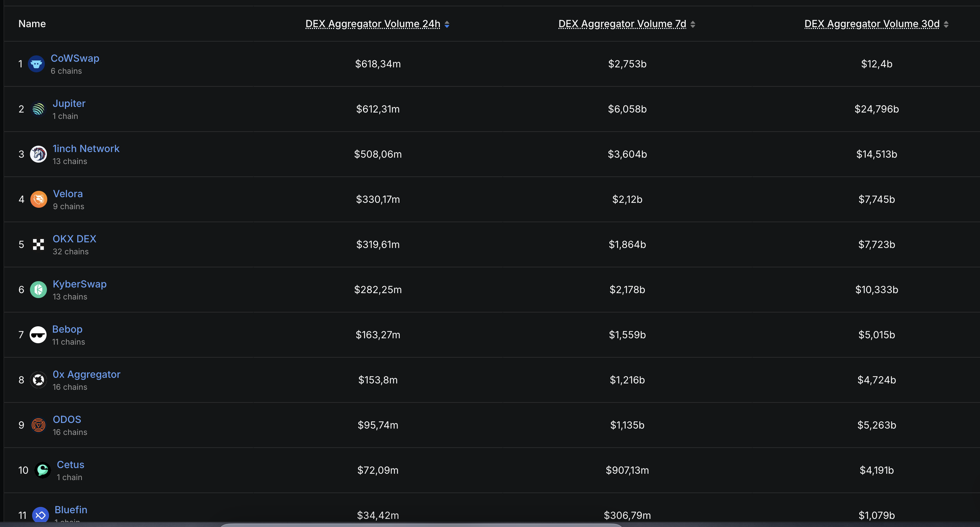Viewport: 980px width, 527px height.
Task: Select the OKX DEX checkered icon
Action: click(38, 244)
